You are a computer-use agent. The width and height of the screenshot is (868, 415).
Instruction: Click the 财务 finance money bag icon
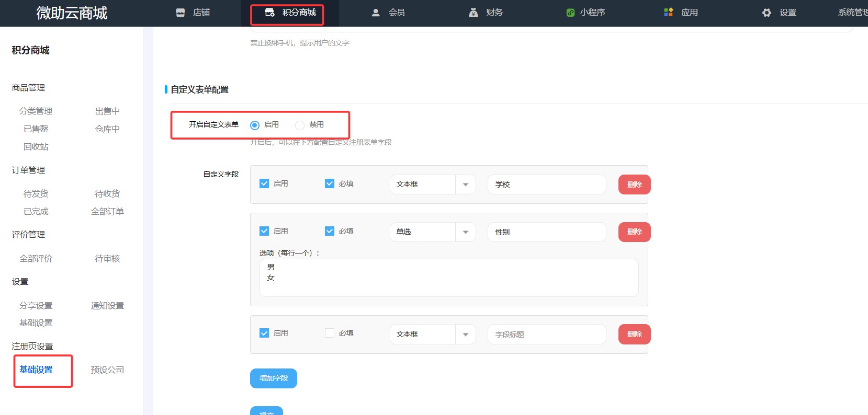point(474,13)
